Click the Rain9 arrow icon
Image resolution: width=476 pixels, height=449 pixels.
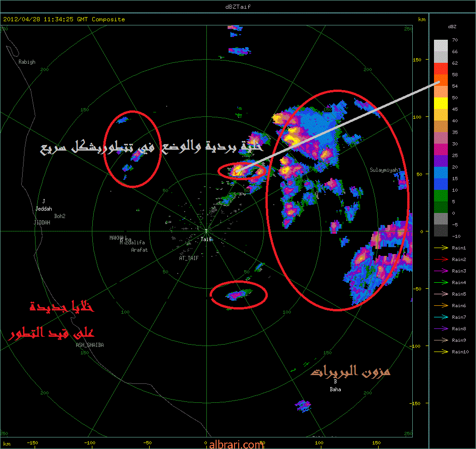pos(441,340)
